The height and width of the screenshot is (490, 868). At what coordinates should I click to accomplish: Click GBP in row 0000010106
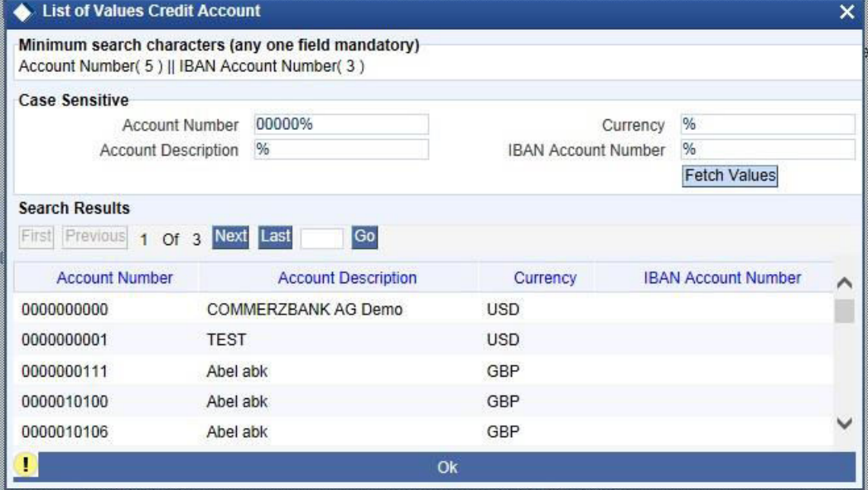[503, 432]
